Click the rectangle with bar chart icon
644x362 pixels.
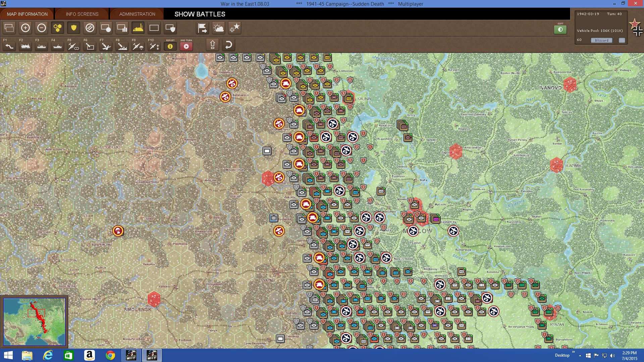pos(122,28)
